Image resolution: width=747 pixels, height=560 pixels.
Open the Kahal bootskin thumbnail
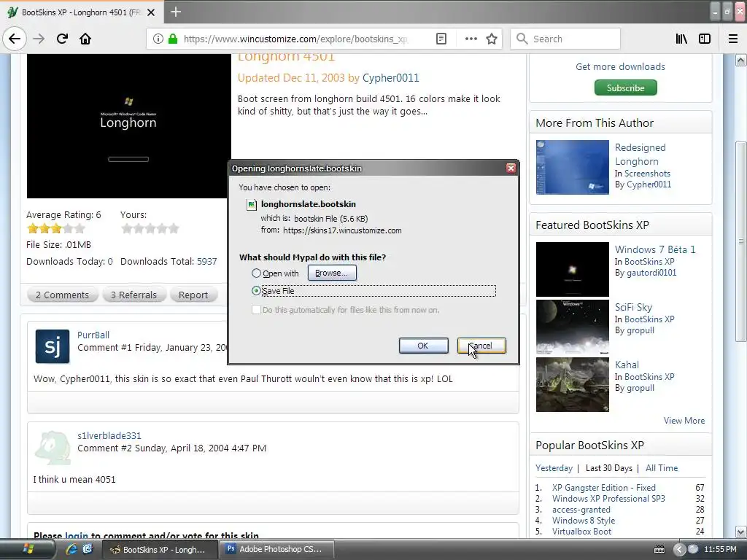coord(572,385)
